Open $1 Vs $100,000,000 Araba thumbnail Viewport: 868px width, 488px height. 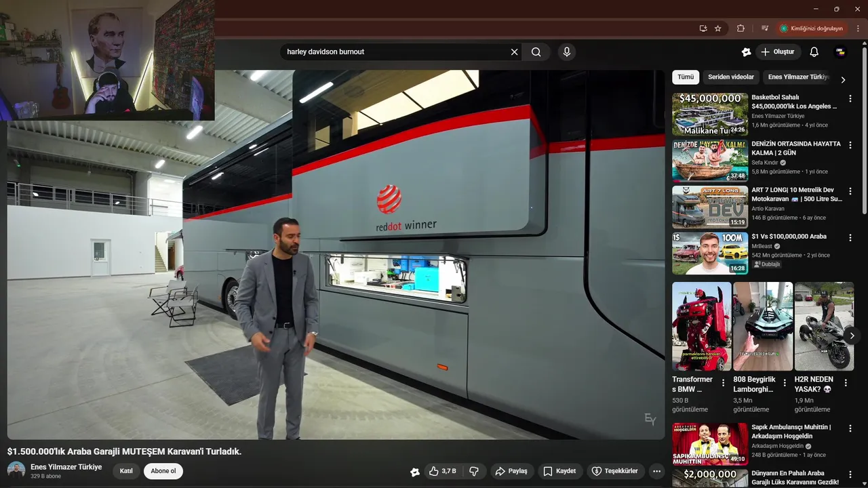coord(710,253)
